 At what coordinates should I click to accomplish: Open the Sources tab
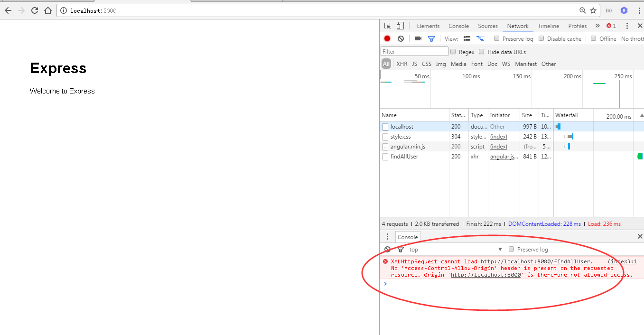click(x=488, y=26)
